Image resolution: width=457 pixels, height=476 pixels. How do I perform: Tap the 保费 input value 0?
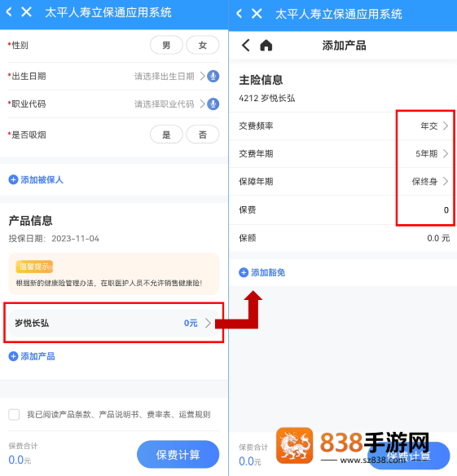click(x=446, y=210)
